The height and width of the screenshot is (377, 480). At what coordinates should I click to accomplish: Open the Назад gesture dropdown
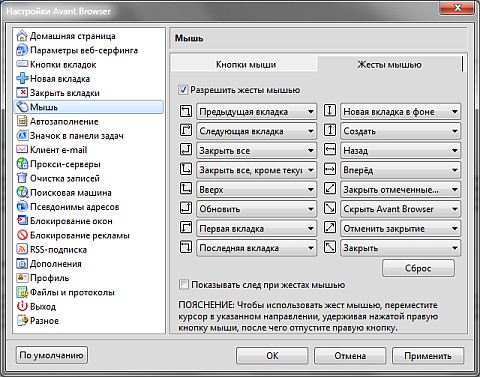tap(401, 151)
